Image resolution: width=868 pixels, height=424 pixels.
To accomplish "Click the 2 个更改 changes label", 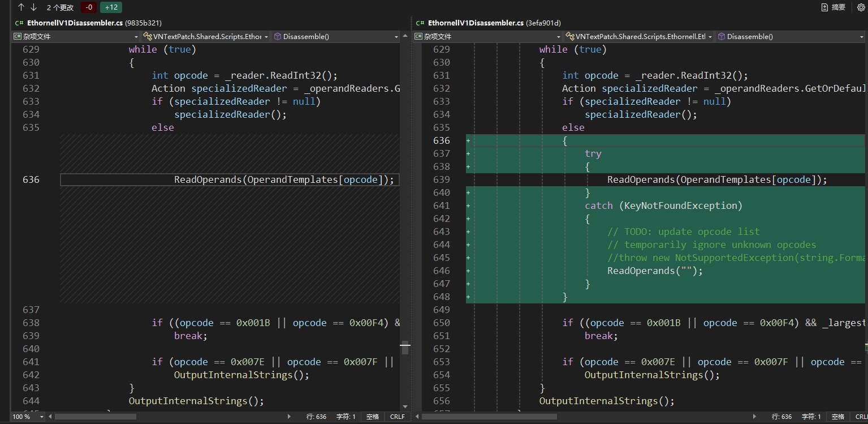I will [x=60, y=7].
